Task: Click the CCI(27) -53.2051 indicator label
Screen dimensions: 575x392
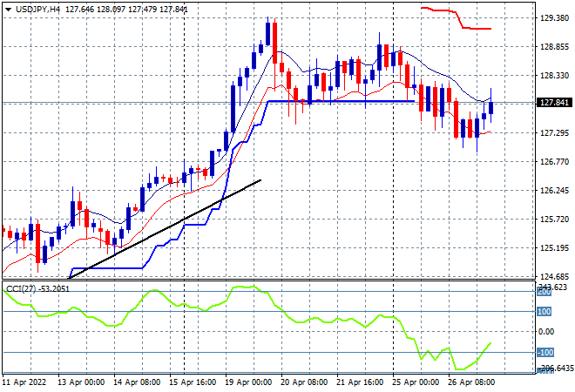Action: pyautogui.click(x=37, y=289)
